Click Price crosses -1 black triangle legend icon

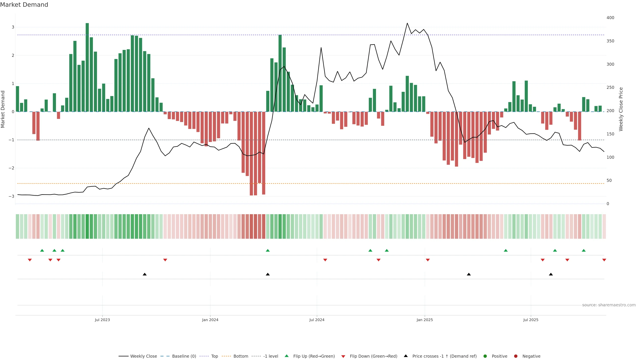[406, 356]
